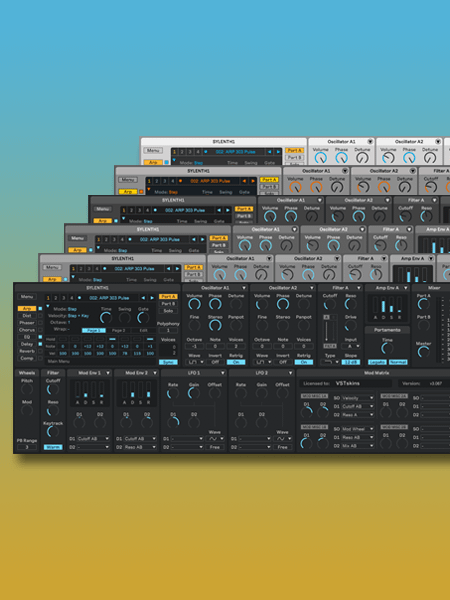Toggle the Legato button under Portamento
This screenshot has width=450, height=600.
[x=377, y=362]
